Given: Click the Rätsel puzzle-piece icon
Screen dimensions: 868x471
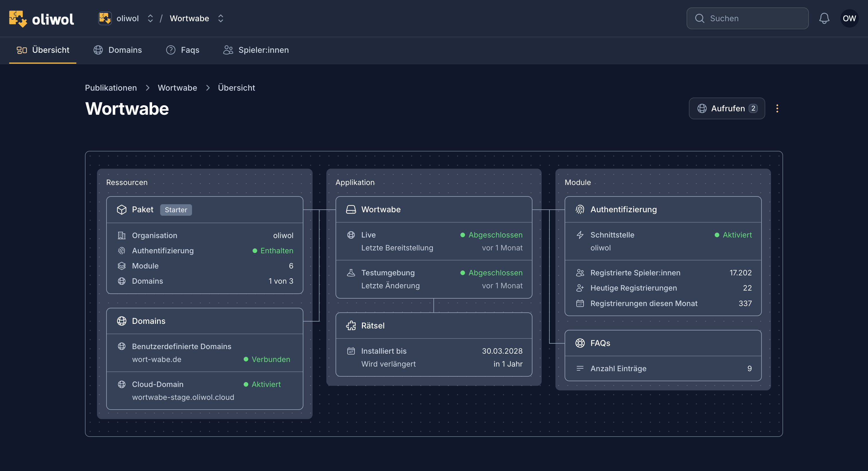Looking at the screenshot, I should click(351, 326).
